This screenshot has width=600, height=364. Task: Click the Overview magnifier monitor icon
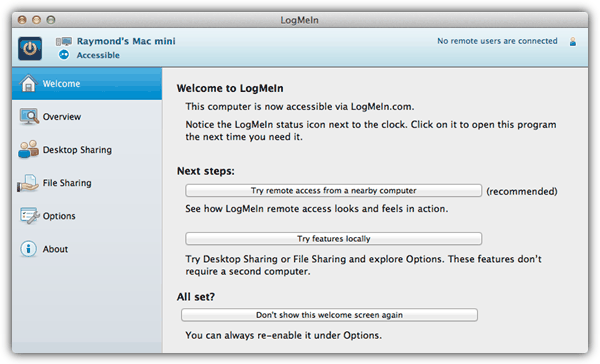pyautogui.click(x=29, y=116)
